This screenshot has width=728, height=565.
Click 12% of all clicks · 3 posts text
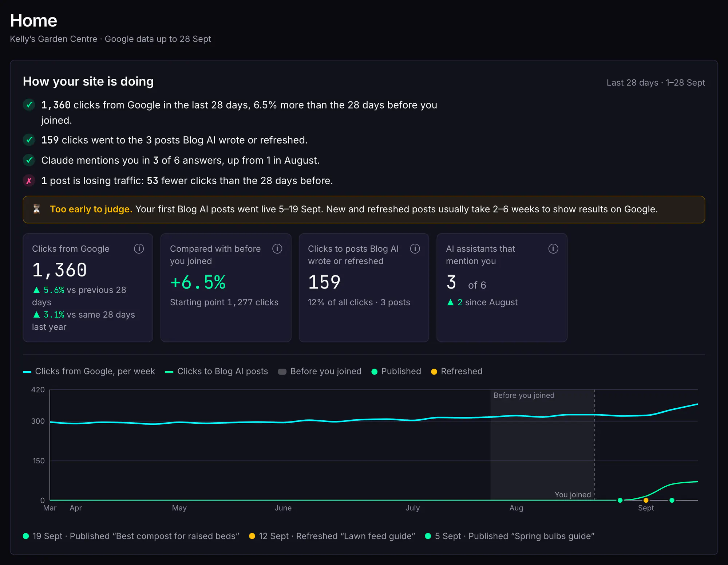359,302
